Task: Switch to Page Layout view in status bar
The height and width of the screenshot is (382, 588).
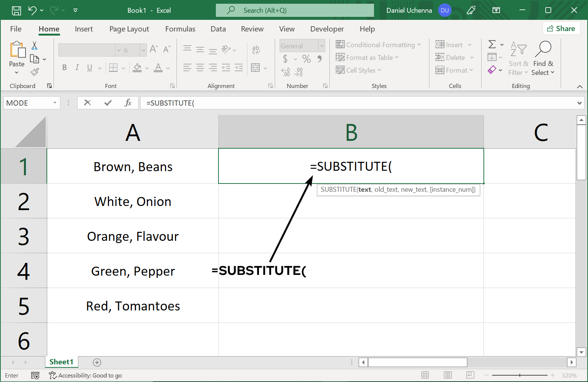Action: click(447, 375)
